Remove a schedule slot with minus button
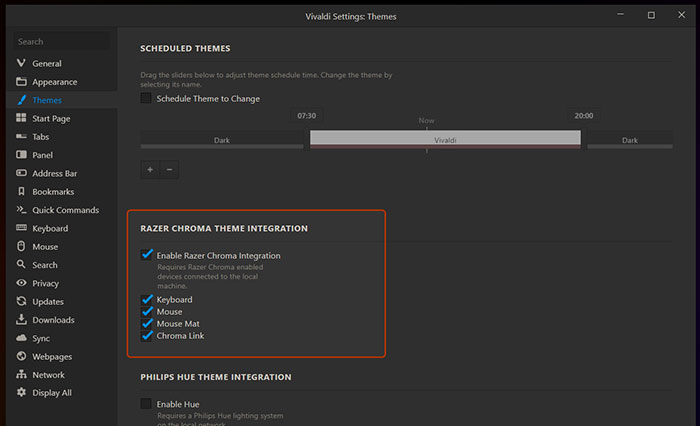Screen dimensions: 700x426 click(x=169, y=169)
